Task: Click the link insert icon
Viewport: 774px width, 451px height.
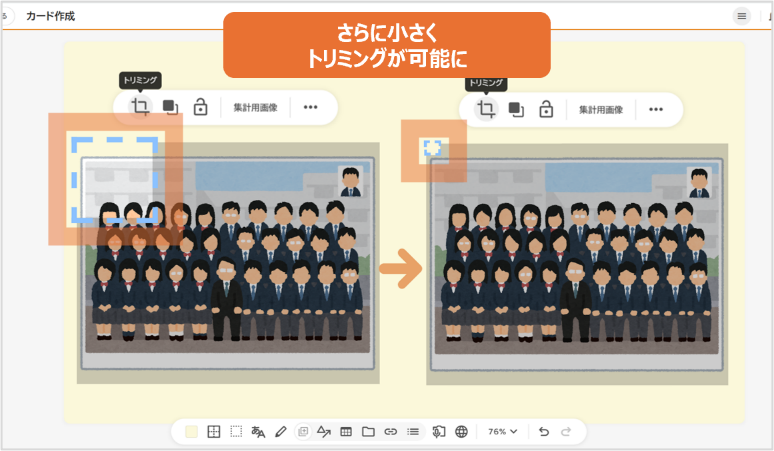Action: [390, 432]
